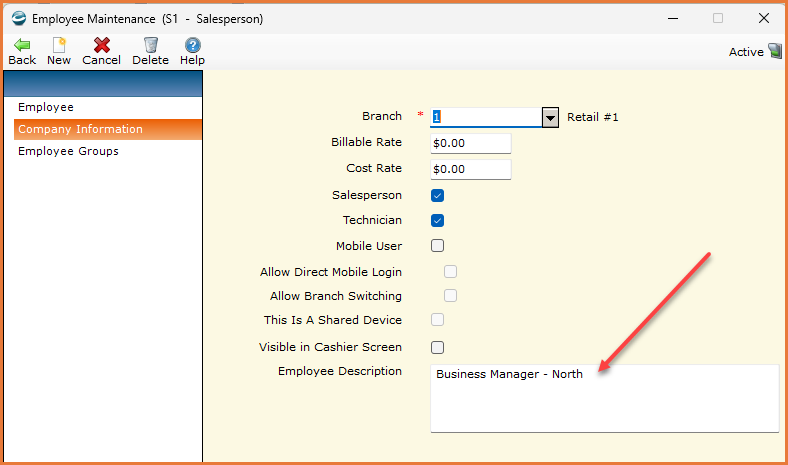The image size is (788, 465).
Task: Open Help via the question mark icon
Action: click(192, 45)
